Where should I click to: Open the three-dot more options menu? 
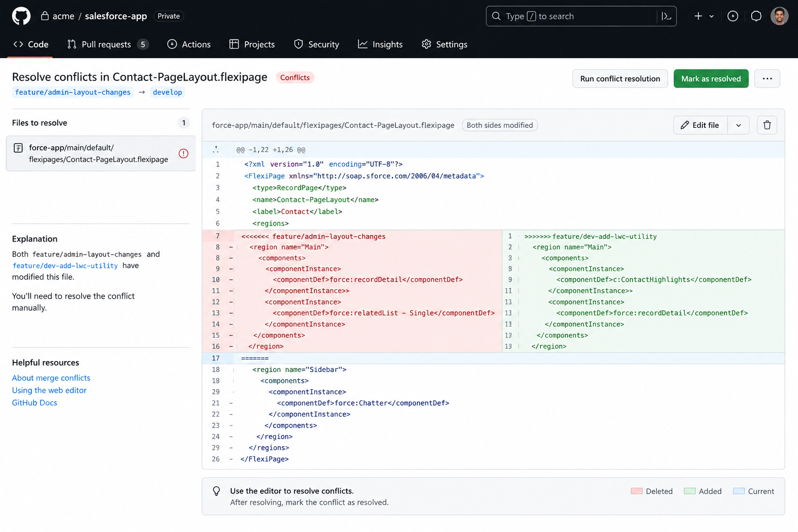tap(767, 78)
